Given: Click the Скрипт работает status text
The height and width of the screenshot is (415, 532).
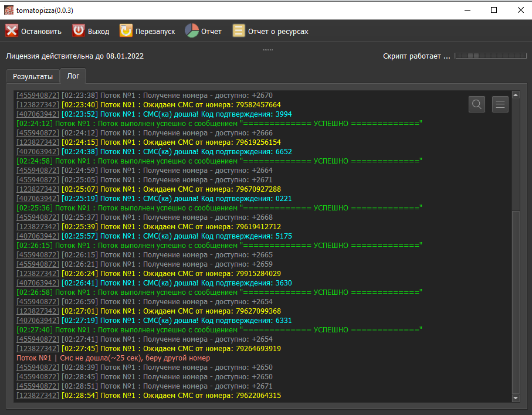Looking at the screenshot, I should click(x=416, y=56).
